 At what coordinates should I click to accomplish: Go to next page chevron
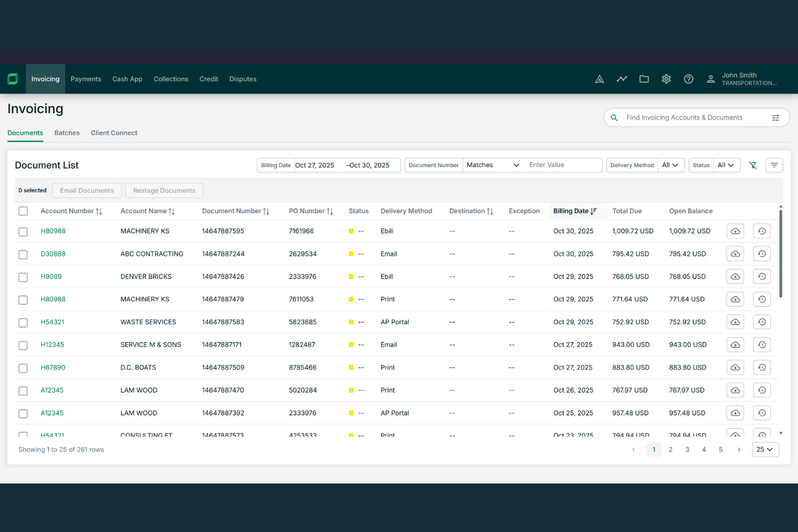coord(739,450)
